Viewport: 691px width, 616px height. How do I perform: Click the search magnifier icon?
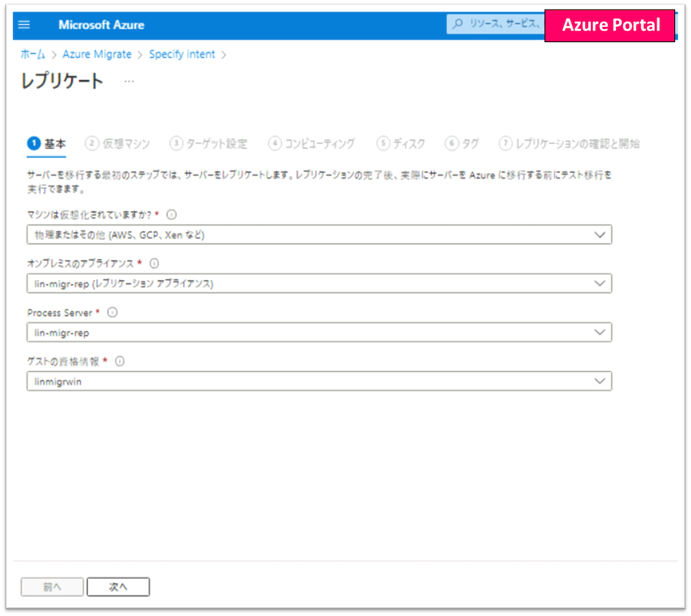point(458,24)
